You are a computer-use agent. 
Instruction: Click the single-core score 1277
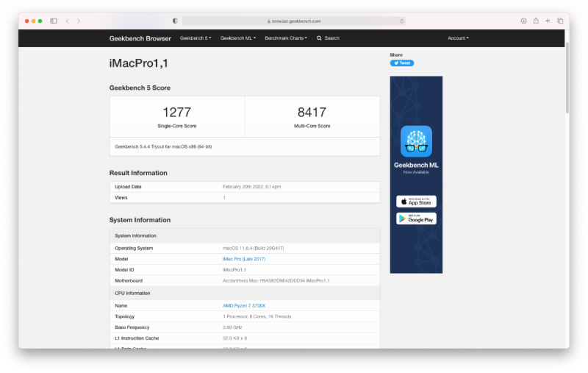176,113
